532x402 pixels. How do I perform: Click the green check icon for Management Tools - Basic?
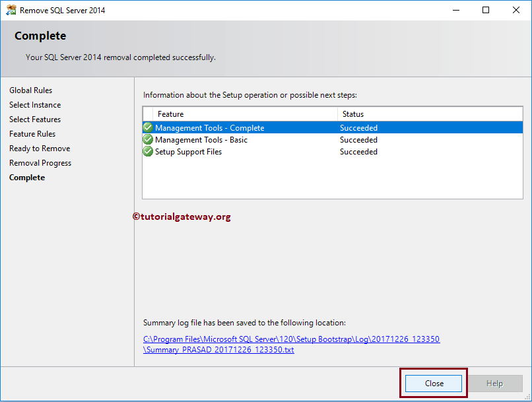(148, 139)
